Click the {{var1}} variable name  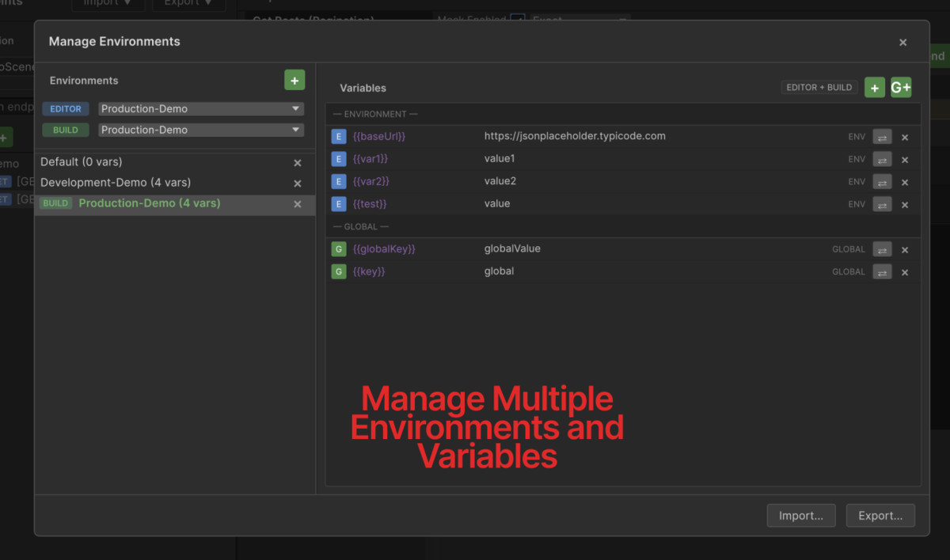[x=370, y=158]
